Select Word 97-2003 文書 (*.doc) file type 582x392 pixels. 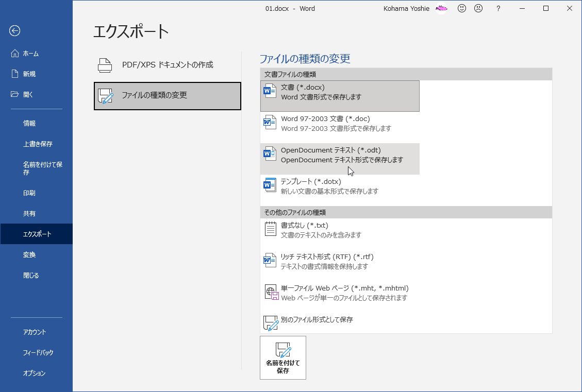(340, 127)
